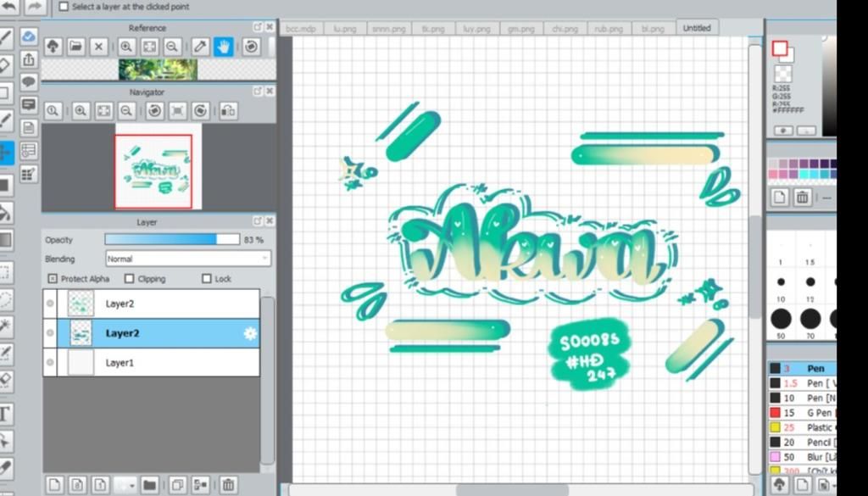Screen dimensions: 868x496
Task: Enable Select a layer at the clicked point
Action: [x=64, y=7]
